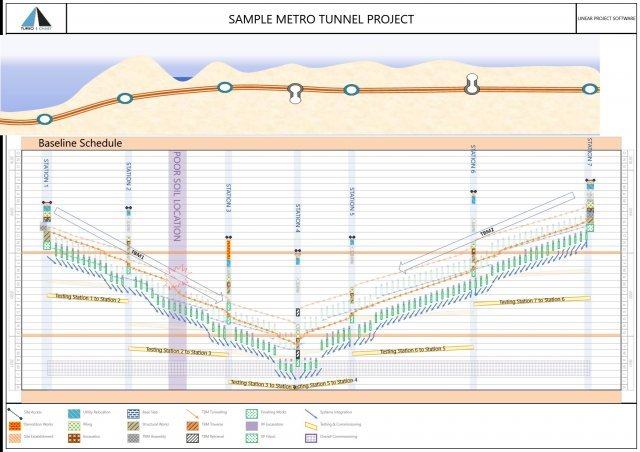Click the 'TBM Tunnelling' legend label
640x452 pixels.
click(x=214, y=413)
